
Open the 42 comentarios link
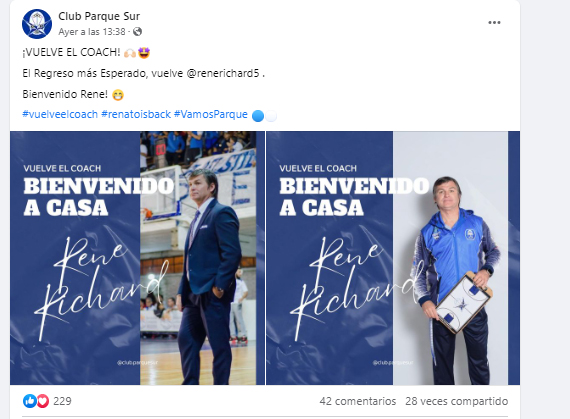point(358,401)
